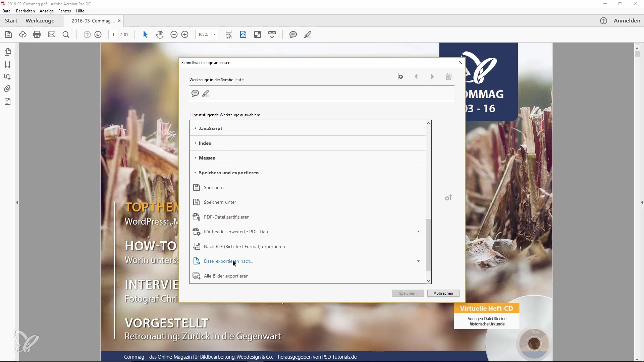Open the Datei menu
Viewport: 644px width, 362px height.
(x=7, y=11)
